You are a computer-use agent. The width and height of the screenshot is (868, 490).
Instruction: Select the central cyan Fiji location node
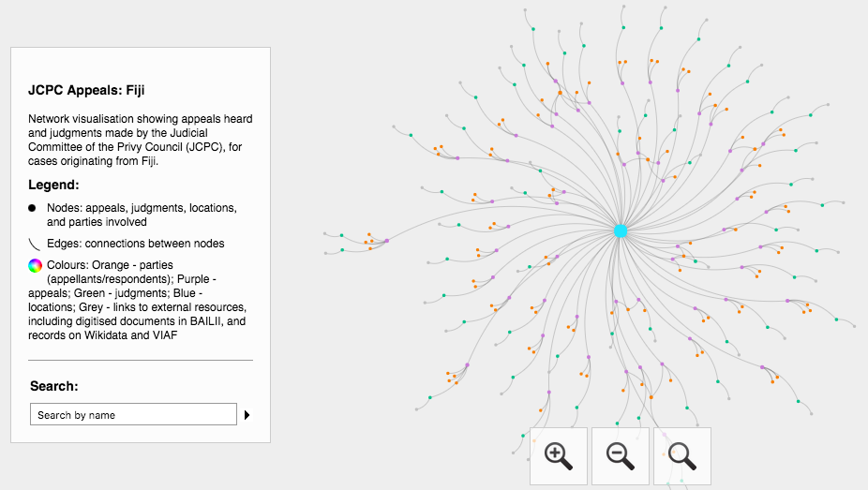(x=621, y=230)
